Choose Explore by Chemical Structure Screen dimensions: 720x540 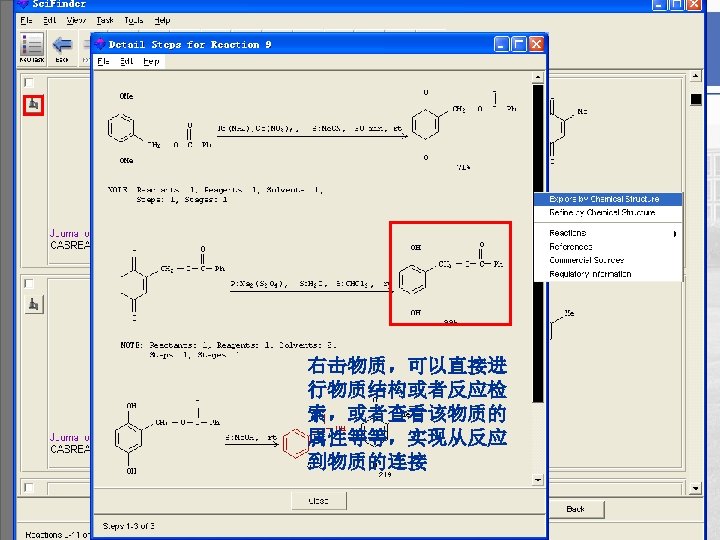(608, 199)
